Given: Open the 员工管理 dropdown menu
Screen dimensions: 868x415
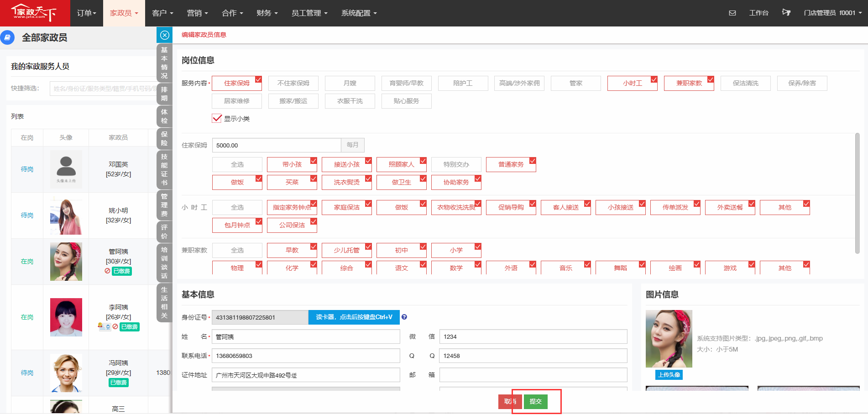Looking at the screenshot, I should click(x=309, y=13).
